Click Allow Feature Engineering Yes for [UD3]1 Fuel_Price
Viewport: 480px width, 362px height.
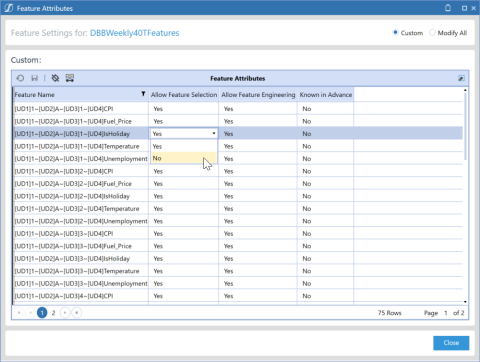coord(228,121)
